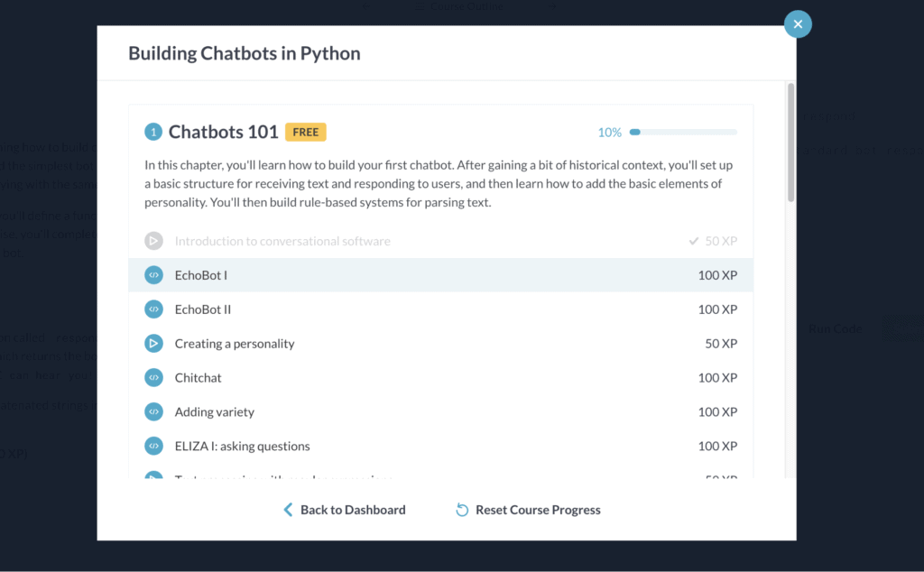This screenshot has width=924, height=572.
Task: Select the code exercise icon beside Chitchat
Action: 153,377
